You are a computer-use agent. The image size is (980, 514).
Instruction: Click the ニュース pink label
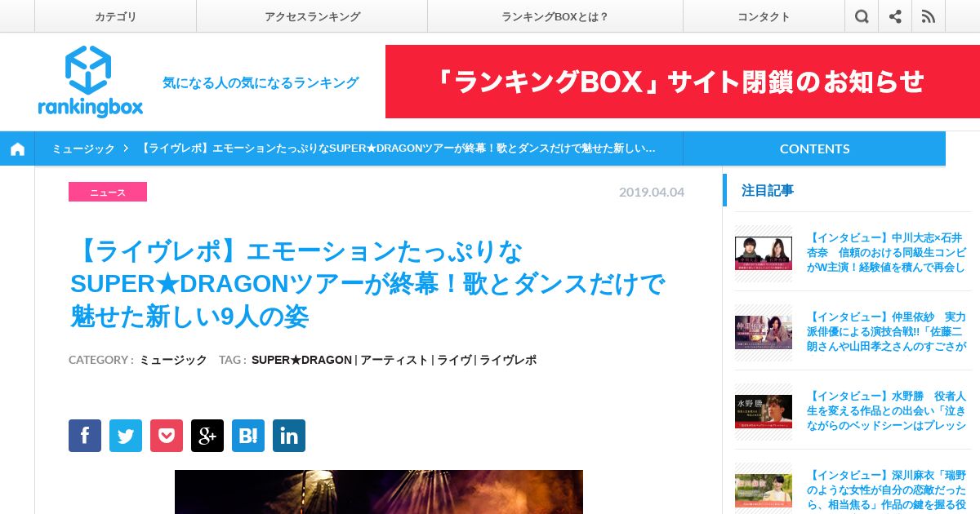[x=108, y=192]
